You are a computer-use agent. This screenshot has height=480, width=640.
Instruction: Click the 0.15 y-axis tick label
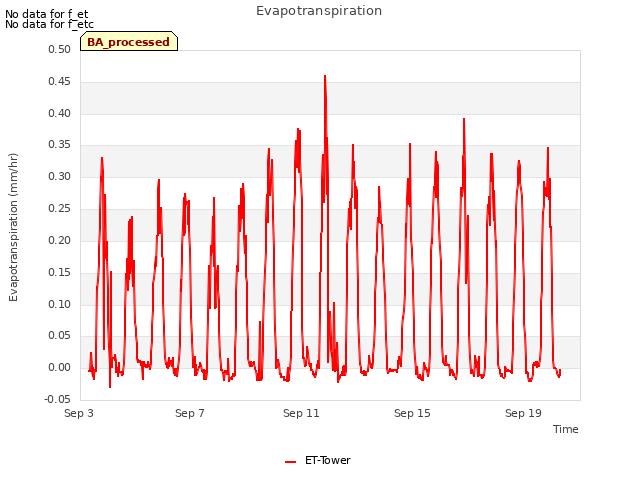point(60,272)
